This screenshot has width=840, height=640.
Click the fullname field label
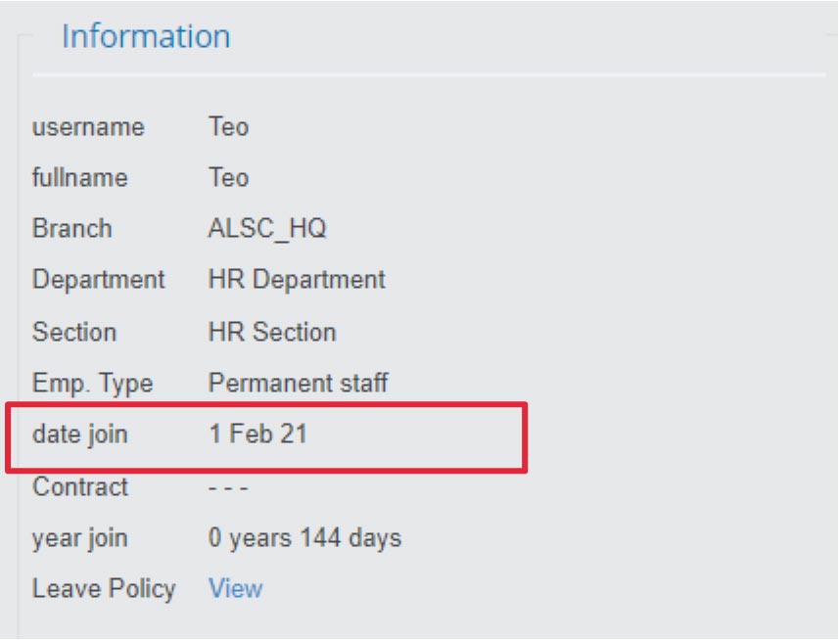click(80, 178)
